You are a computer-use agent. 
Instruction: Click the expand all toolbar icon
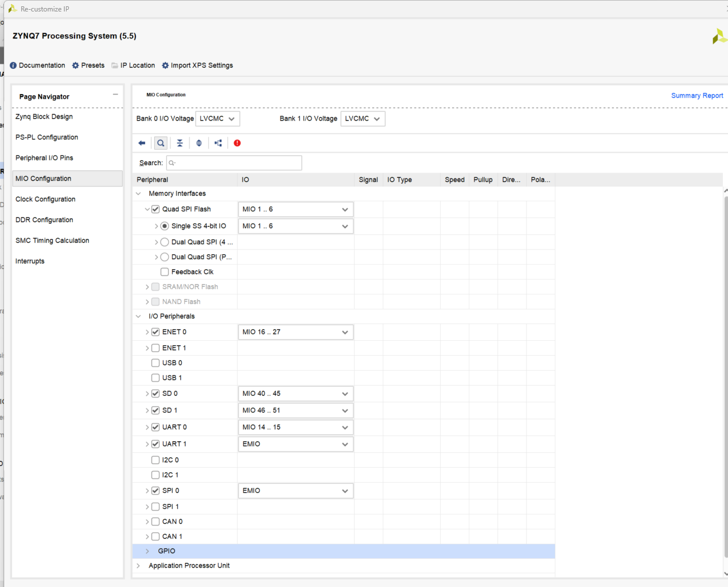[x=199, y=143]
